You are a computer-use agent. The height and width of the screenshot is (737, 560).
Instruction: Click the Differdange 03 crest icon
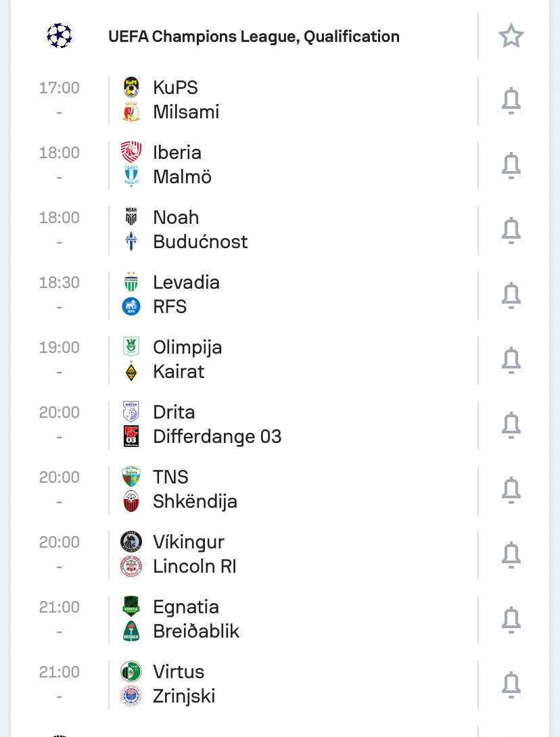131,437
